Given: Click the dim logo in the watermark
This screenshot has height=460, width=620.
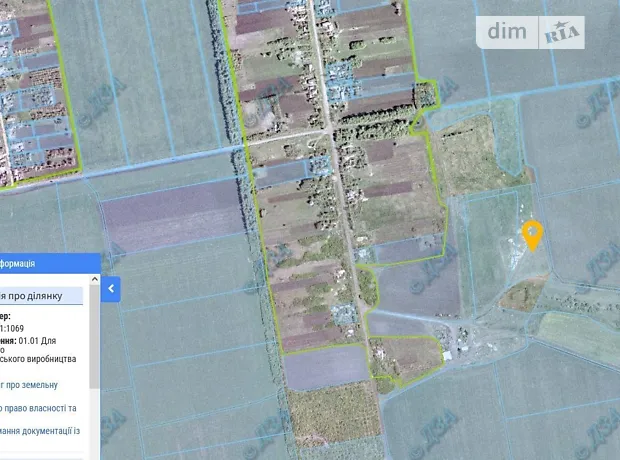Looking at the screenshot, I should 511,32.
